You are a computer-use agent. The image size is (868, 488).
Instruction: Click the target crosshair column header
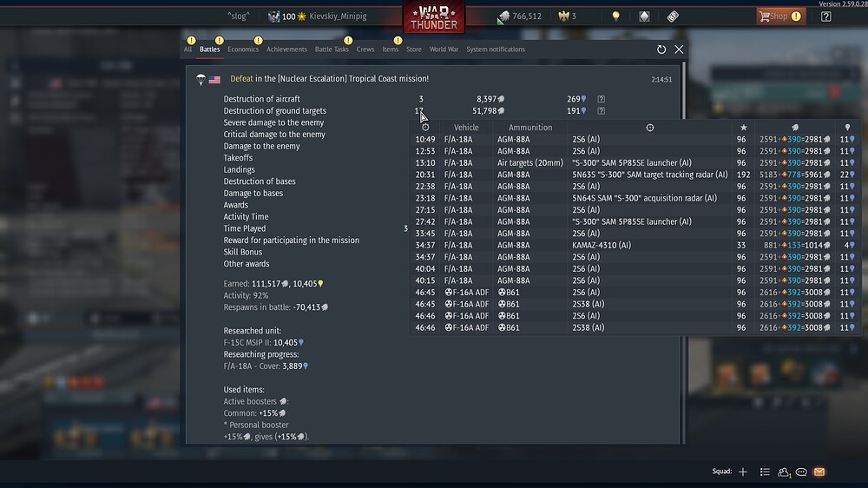coord(650,128)
